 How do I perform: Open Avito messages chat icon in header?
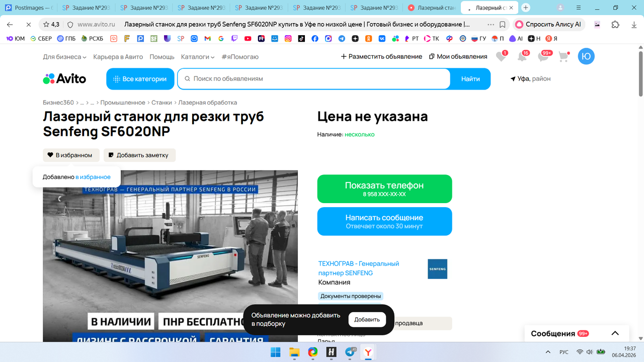coord(543,56)
